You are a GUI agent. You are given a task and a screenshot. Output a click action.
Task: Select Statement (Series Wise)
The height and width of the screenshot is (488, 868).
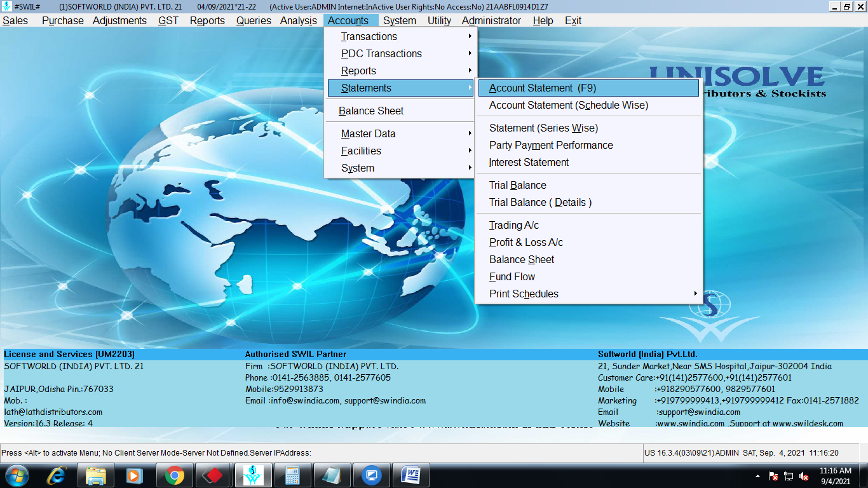(588, 128)
